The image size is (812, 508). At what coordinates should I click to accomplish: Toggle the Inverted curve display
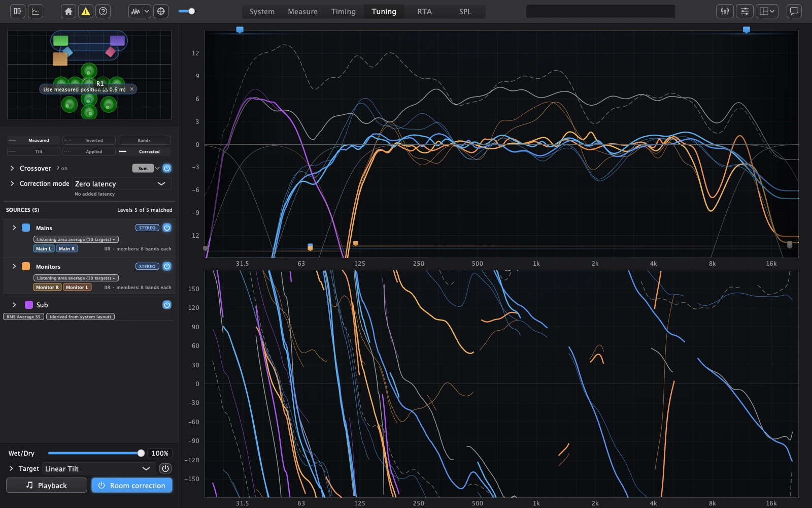[x=89, y=140]
